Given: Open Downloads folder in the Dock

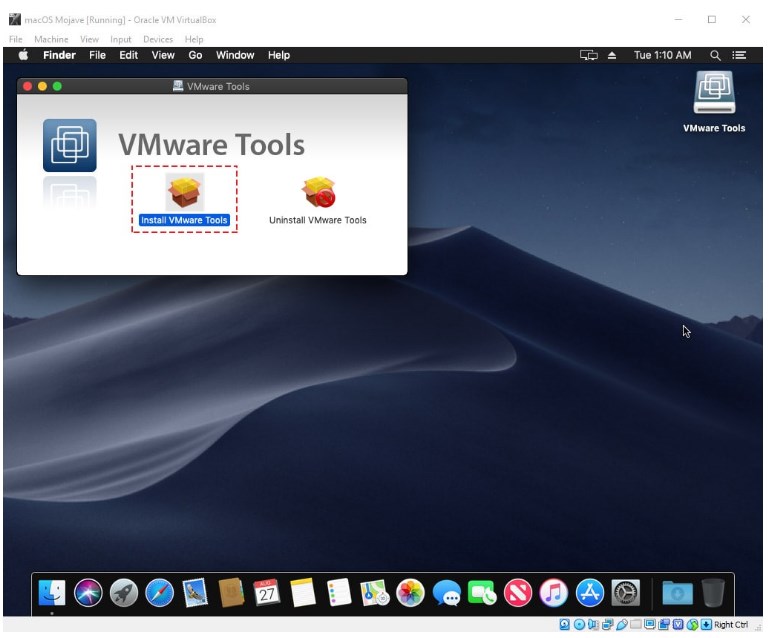Looking at the screenshot, I should pos(678,592).
